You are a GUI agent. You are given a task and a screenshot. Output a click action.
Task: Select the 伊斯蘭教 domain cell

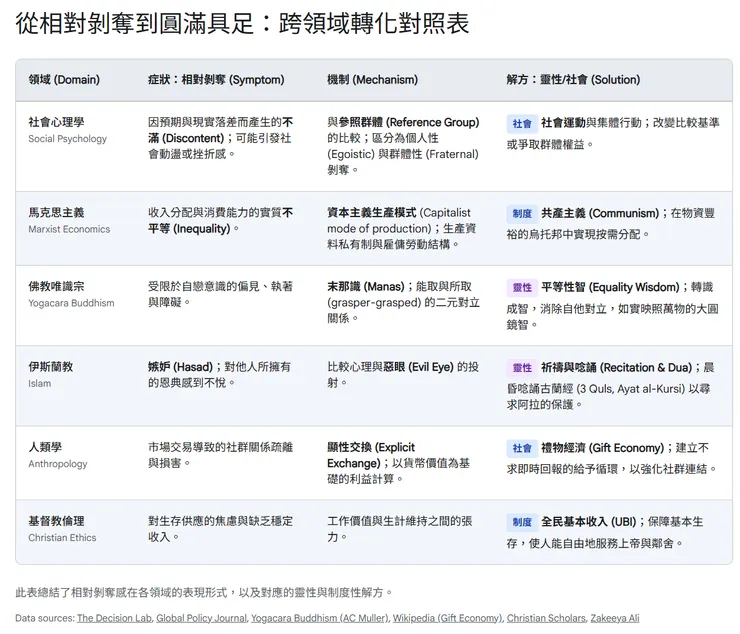50,367
